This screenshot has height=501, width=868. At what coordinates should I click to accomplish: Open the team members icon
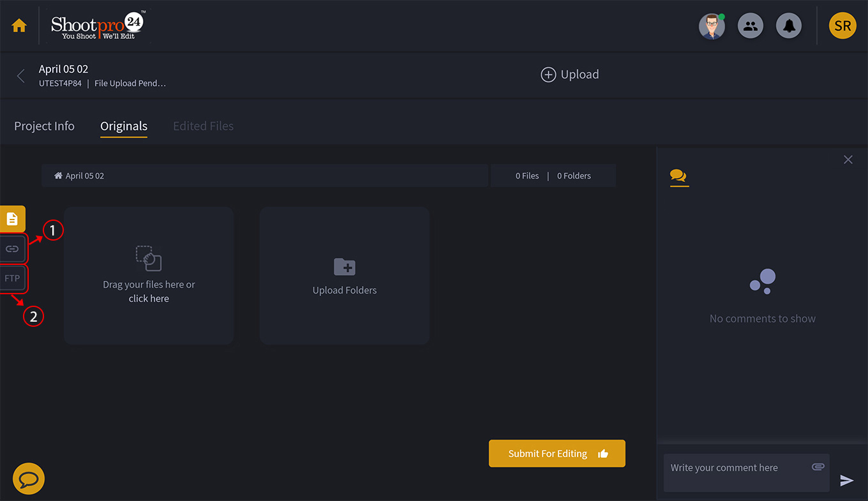(751, 26)
